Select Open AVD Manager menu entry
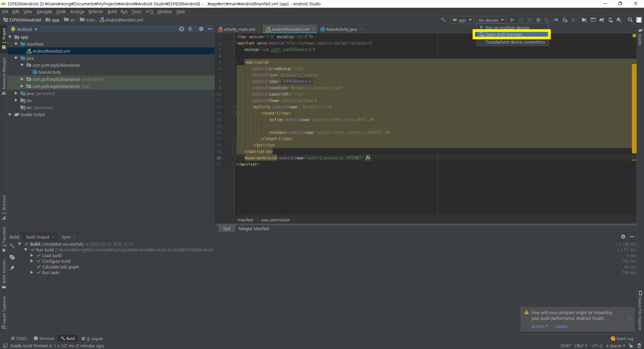Screen dimensions: 644x349 point(512,34)
